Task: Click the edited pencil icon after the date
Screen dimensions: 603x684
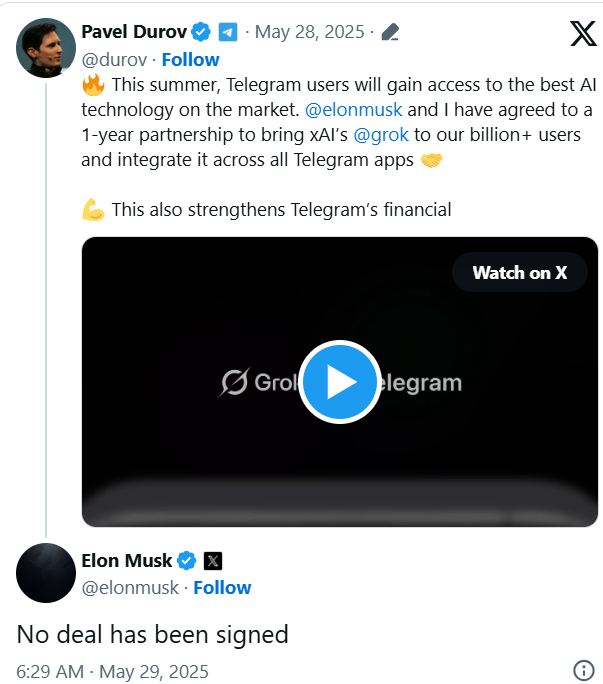Action: click(390, 32)
